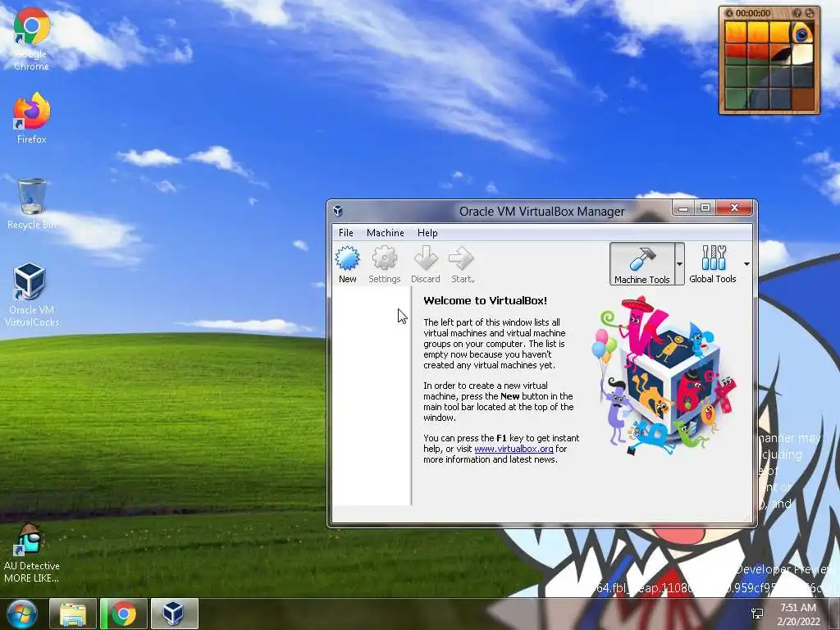Viewport: 840px width, 630px height.
Task: Click the VirtualBox mascot cube illustration
Action: coord(663,377)
